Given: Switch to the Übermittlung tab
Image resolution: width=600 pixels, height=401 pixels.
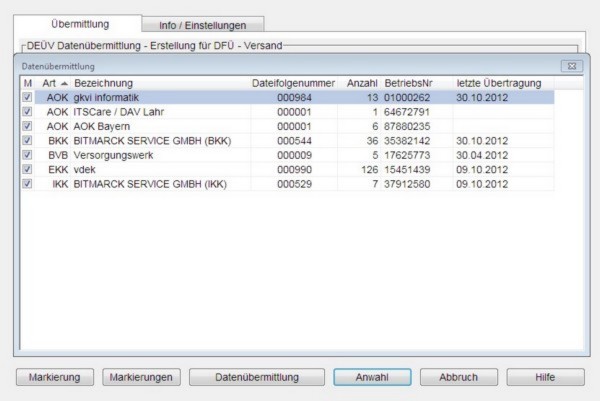Looking at the screenshot, I should click(x=80, y=24).
